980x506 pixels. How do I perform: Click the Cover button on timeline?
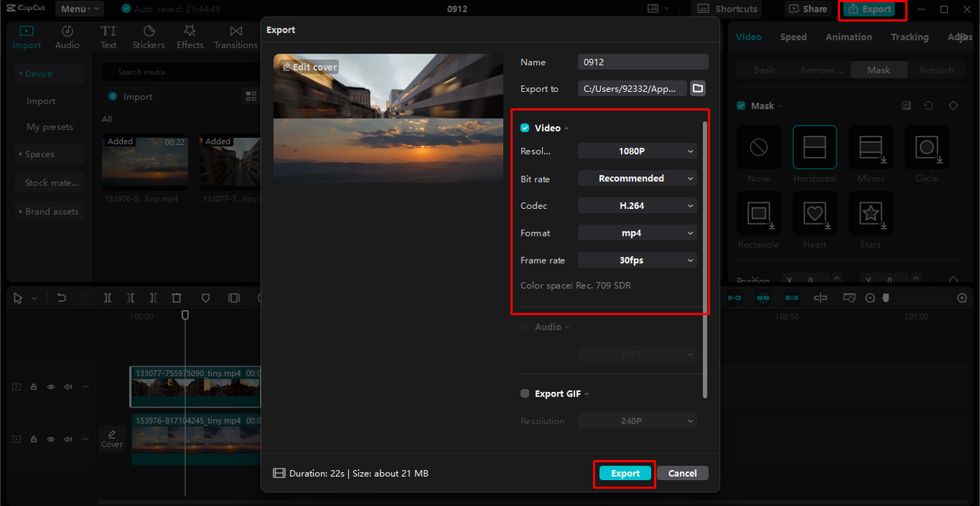(x=112, y=439)
